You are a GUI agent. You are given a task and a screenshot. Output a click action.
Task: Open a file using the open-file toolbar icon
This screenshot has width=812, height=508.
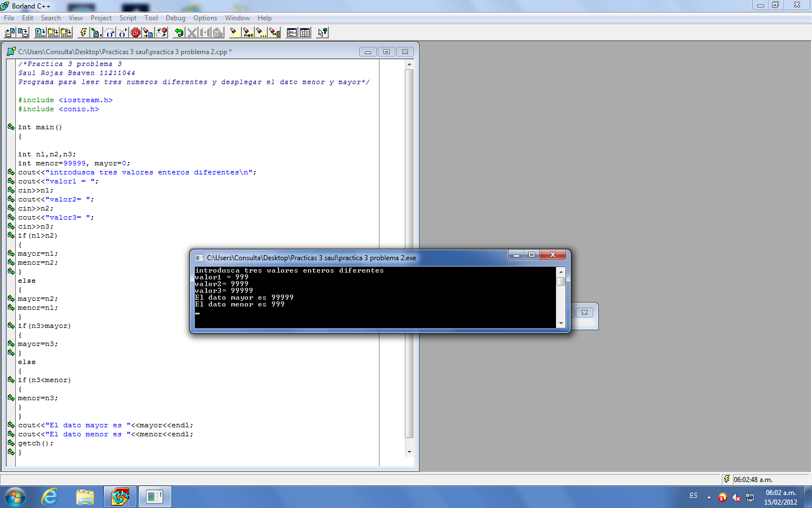point(8,32)
